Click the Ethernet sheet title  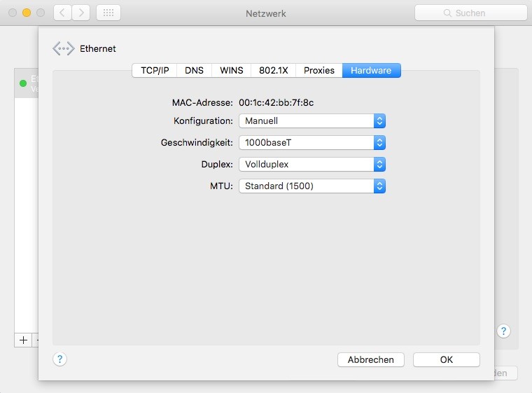pyautogui.click(x=98, y=48)
